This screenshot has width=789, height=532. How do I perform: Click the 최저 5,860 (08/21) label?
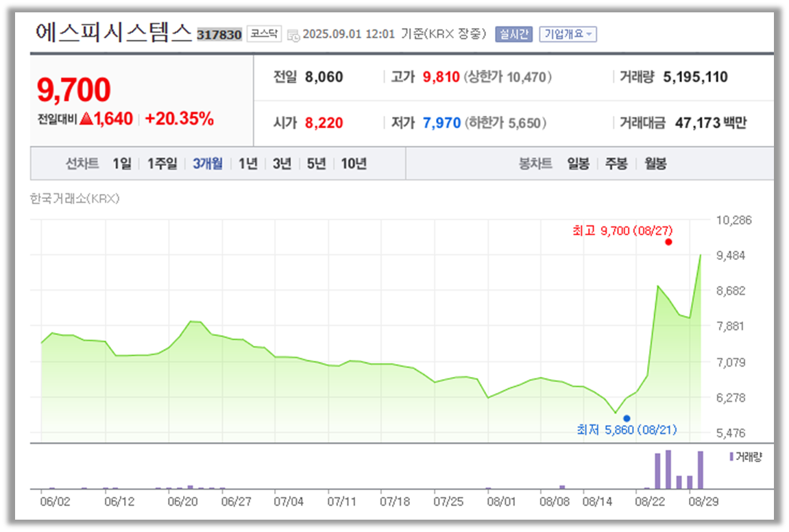pyautogui.click(x=627, y=429)
